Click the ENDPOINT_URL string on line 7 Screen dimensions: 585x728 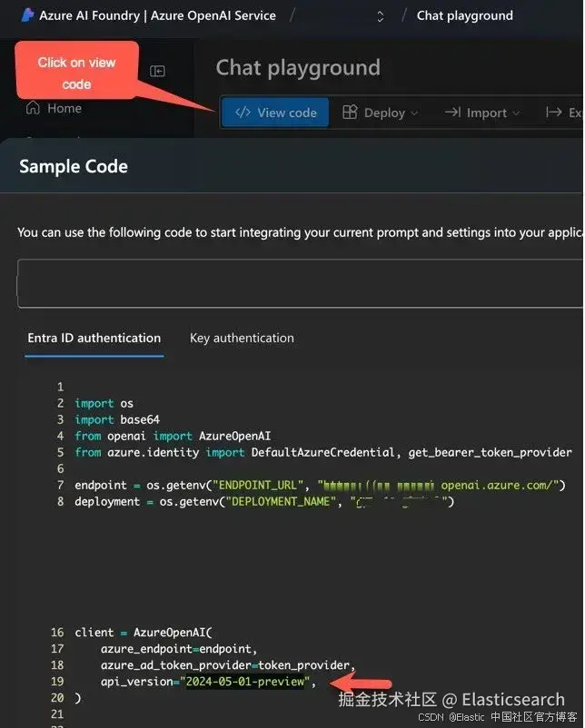pyautogui.click(x=254, y=485)
